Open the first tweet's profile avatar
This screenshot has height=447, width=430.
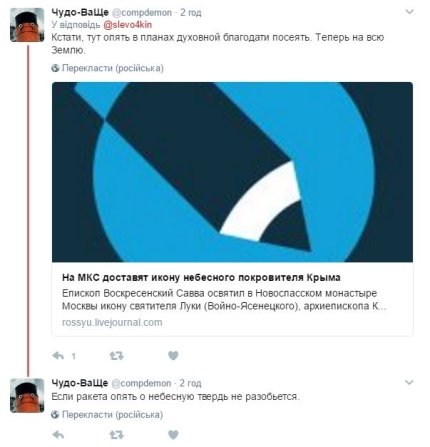click(x=27, y=25)
